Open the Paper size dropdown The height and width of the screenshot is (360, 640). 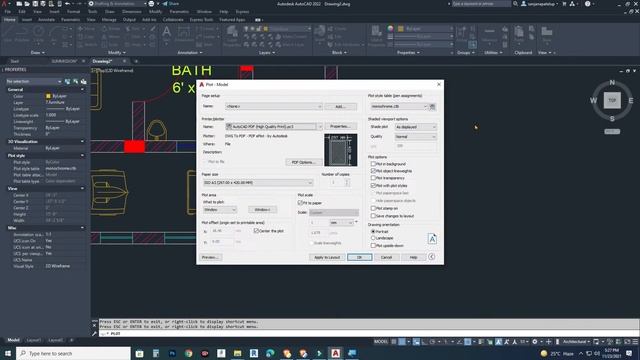(x=258, y=182)
